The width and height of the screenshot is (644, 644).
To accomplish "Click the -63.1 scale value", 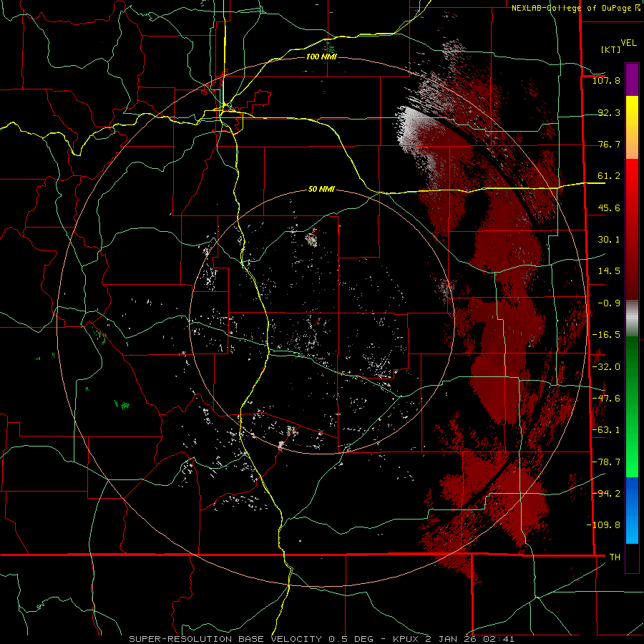I will click(x=606, y=430).
